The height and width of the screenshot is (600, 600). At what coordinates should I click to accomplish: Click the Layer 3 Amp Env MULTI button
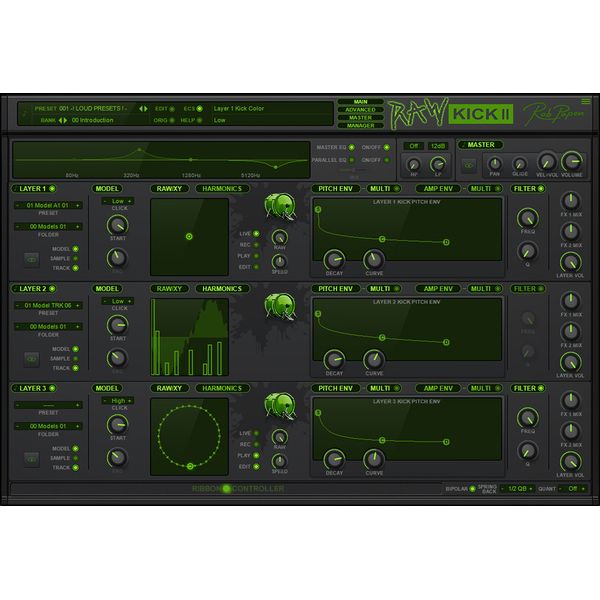pos(485,388)
